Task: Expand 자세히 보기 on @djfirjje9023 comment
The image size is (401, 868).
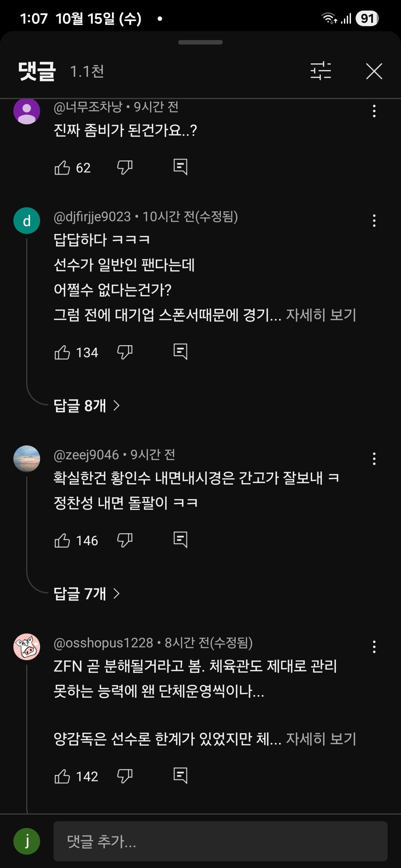Action: pos(321,315)
